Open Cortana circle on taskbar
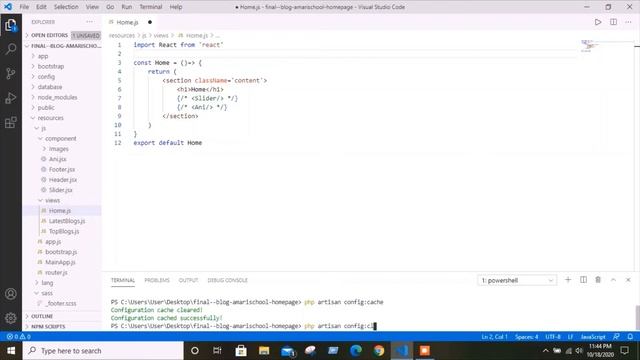This screenshot has width=640, height=360. tap(195, 351)
